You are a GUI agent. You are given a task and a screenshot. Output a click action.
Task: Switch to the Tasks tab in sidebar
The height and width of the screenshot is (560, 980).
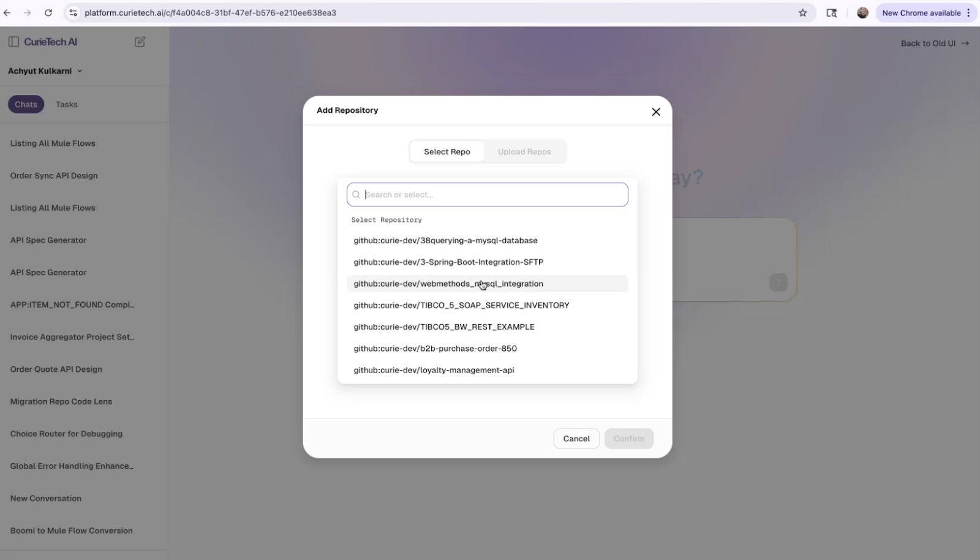(66, 104)
